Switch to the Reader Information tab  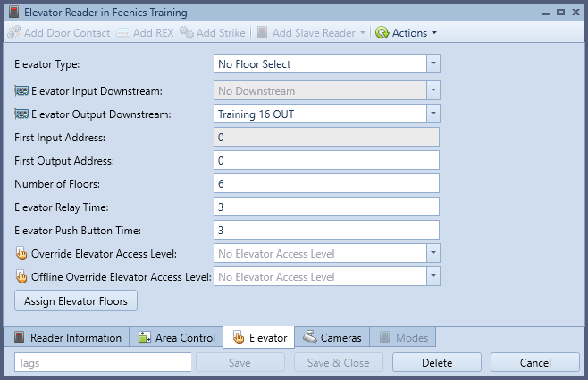(x=67, y=337)
